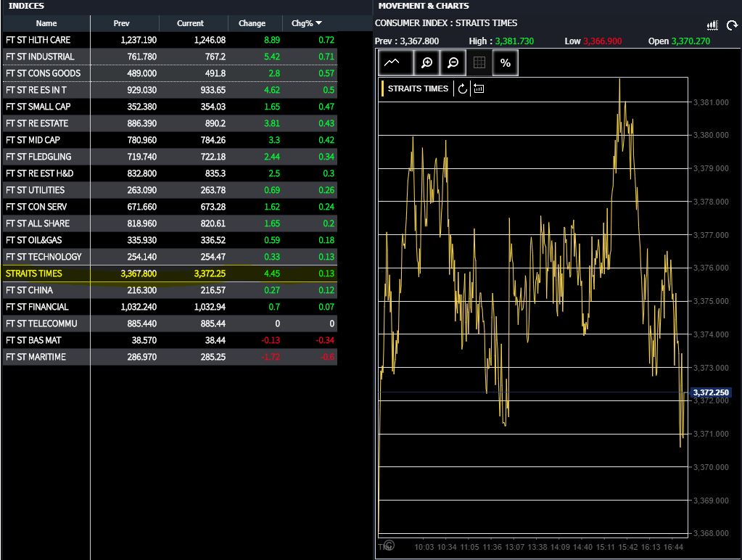
Task: Select the FT ST OIL&GAS index
Action: point(170,240)
